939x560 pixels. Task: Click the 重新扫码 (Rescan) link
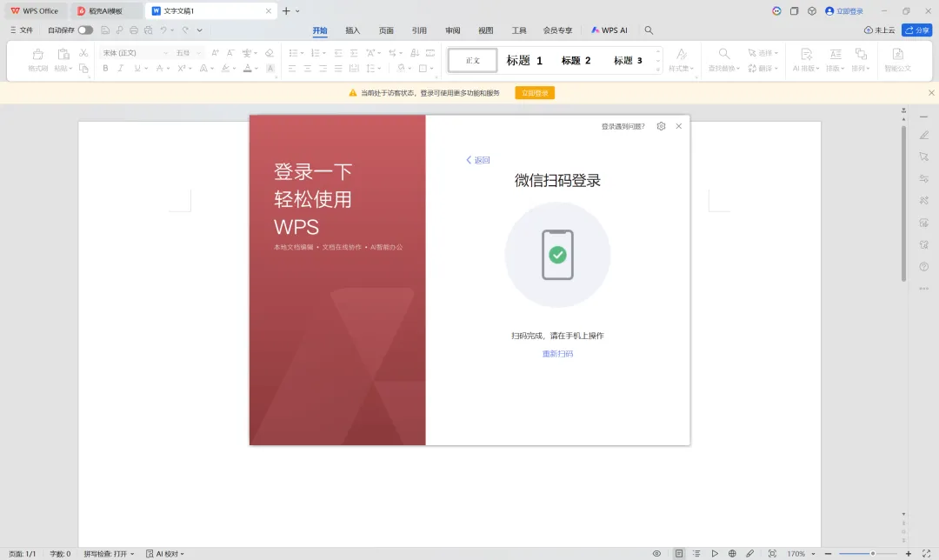click(x=557, y=354)
